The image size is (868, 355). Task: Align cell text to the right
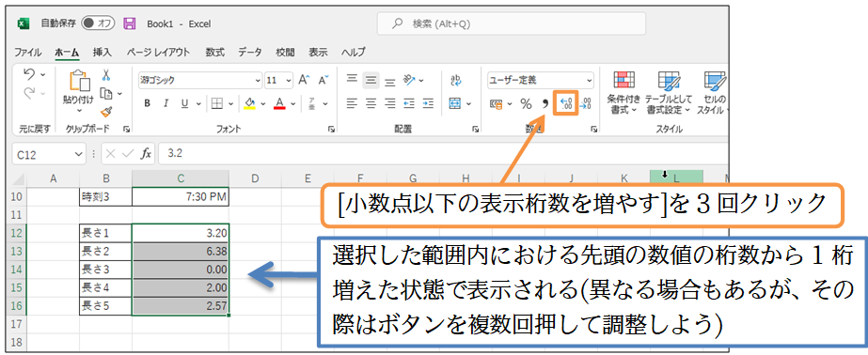390,103
